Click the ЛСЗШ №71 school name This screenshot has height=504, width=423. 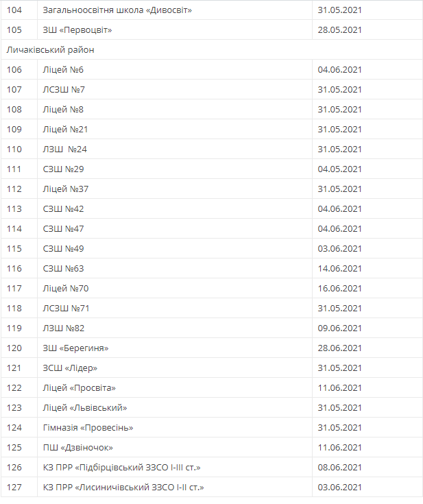pyautogui.click(x=66, y=309)
